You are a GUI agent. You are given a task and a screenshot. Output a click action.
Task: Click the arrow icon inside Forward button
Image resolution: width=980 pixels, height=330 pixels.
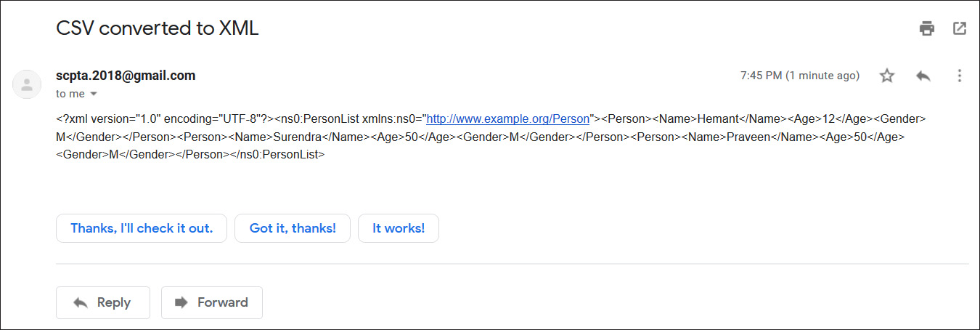click(181, 302)
